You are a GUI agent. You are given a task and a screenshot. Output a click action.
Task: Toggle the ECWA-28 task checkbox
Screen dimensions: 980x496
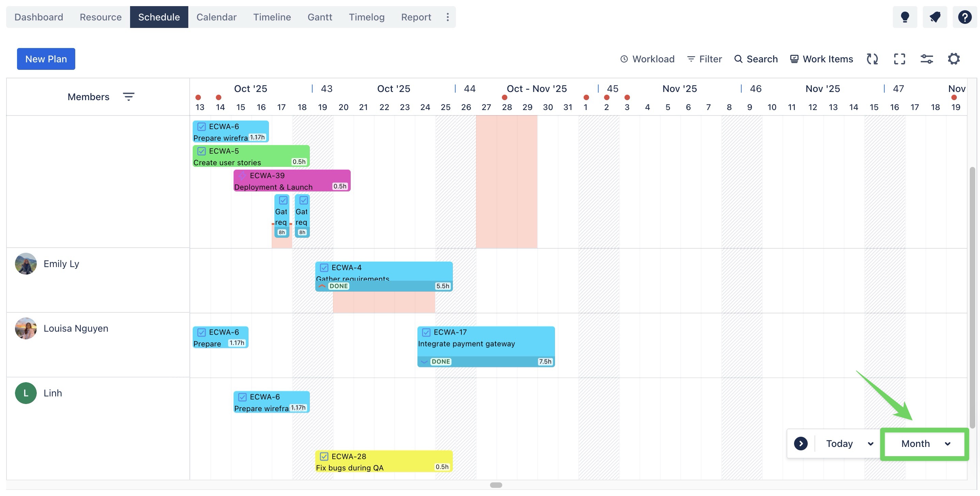coord(324,456)
